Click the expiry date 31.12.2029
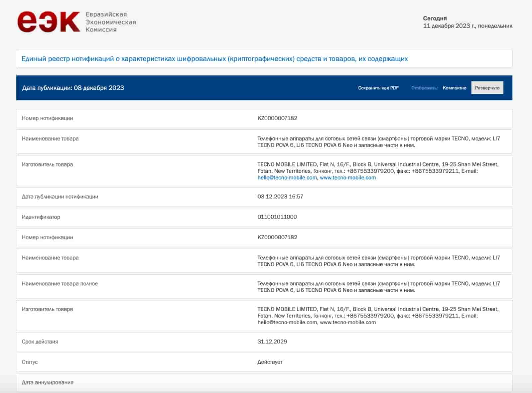This screenshot has width=532, height=393. 272,342
